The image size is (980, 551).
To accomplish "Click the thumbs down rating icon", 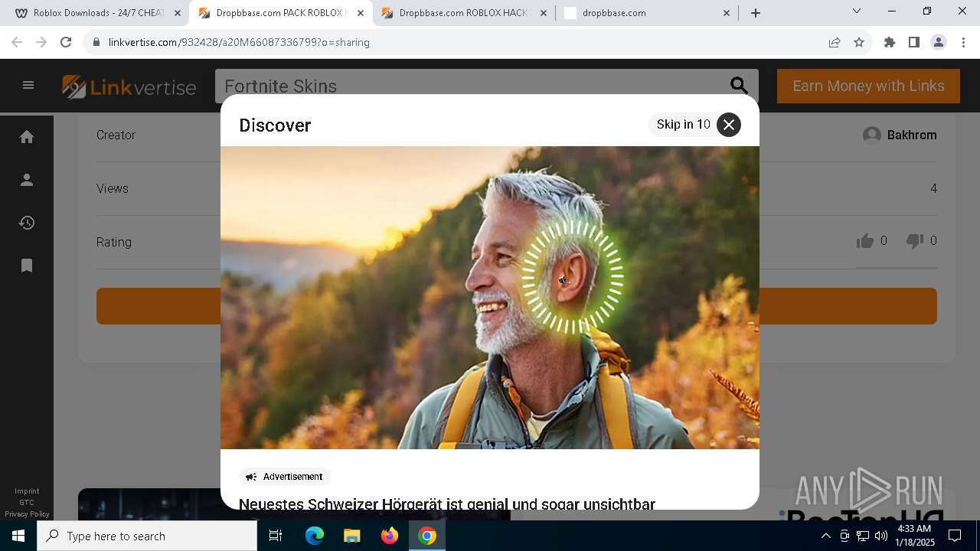I will pos(915,241).
